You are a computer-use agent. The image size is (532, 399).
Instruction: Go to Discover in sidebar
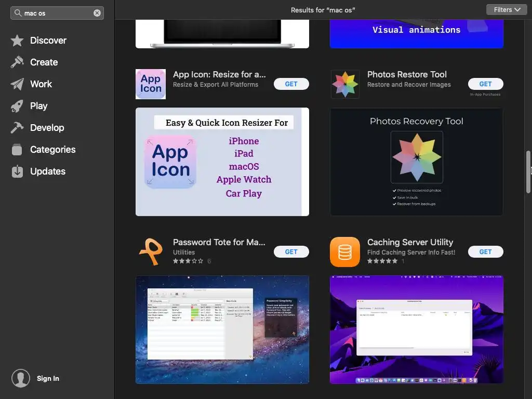tap(48, 41)
